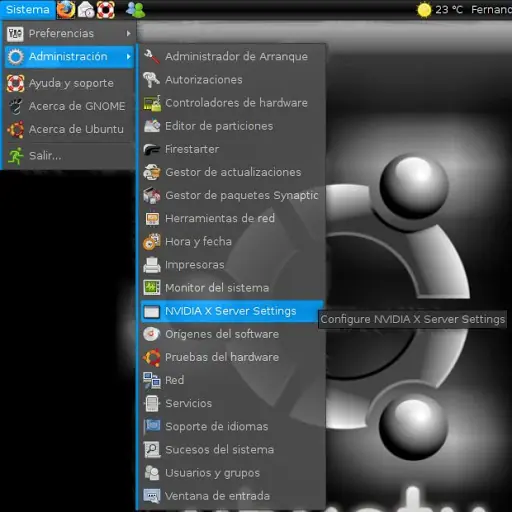Click the Sucesos del sistema magnifier icon
Screen dimensions: 512x512
(152, 450)
